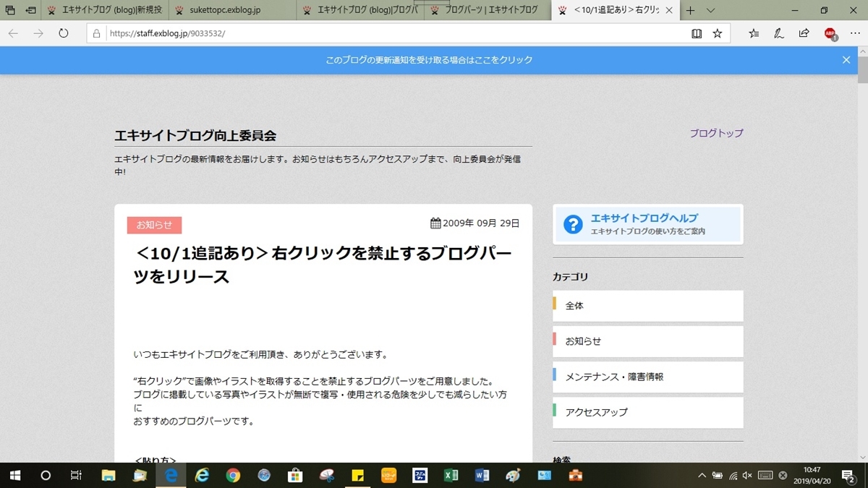
Task: Select the メンテナンス・障害情報 category
Action: pos(648,377)
